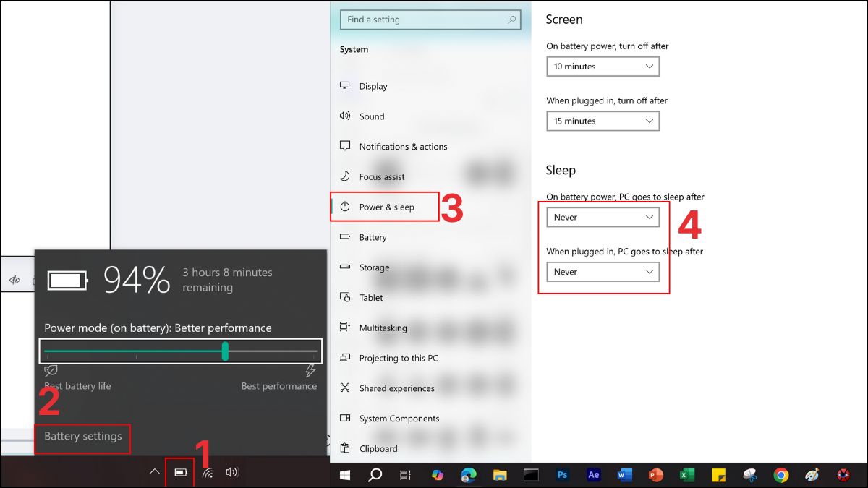Click the 'Best performance' label
Viewport: 868px width, 488px height.
[279, 386]
